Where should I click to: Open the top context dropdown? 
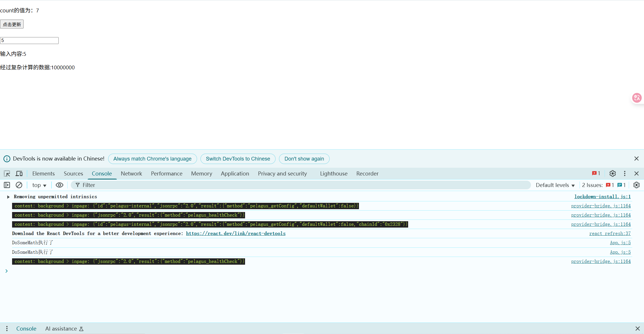click(x=39, y=185)
